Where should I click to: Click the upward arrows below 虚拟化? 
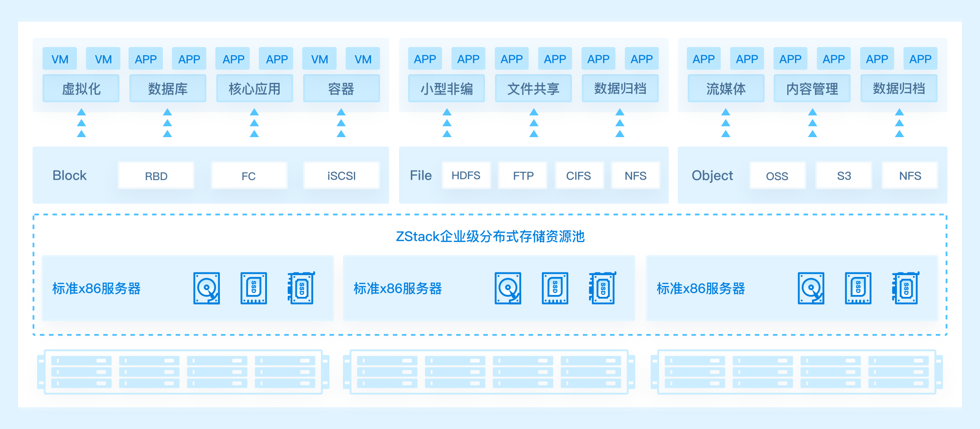click(x=81, y=123)
